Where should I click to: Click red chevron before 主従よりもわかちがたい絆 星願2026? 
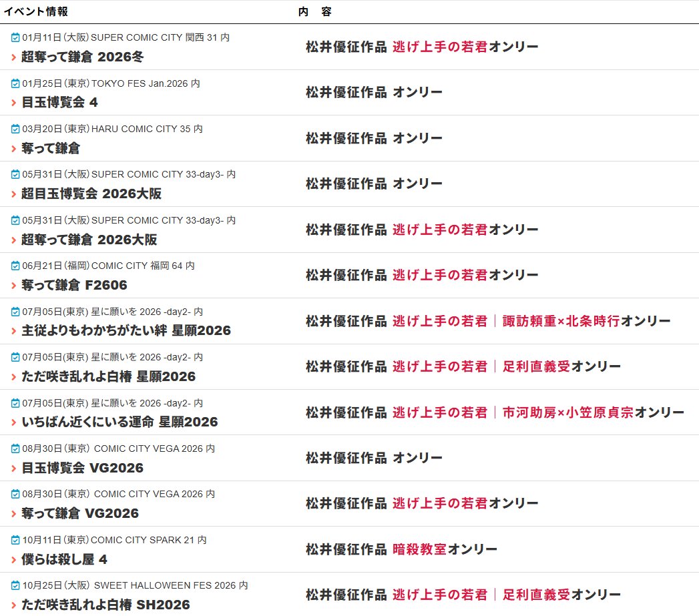[14, 331]
